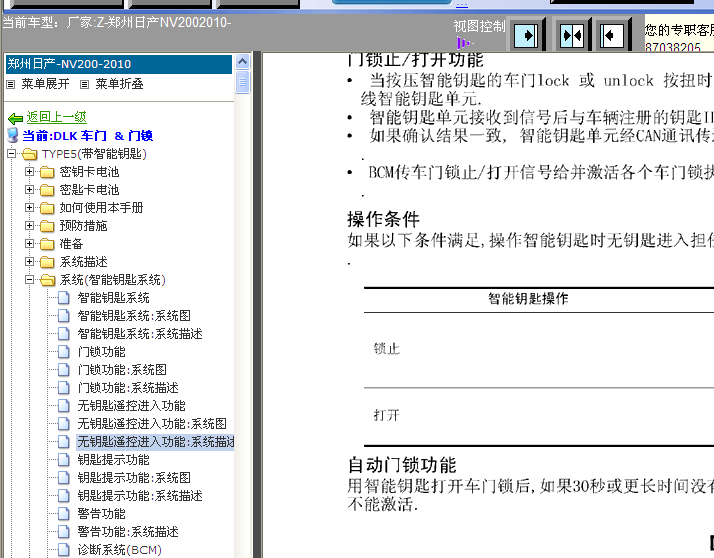The image size is (714, 558).
Task: Click the 打开 table cell
Action: [386, 415]
